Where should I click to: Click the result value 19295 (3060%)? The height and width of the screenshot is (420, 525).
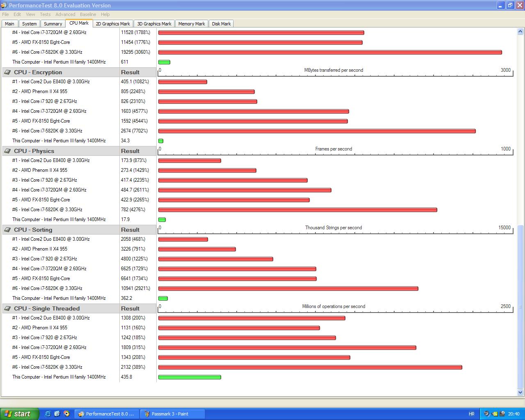point(136,52)
